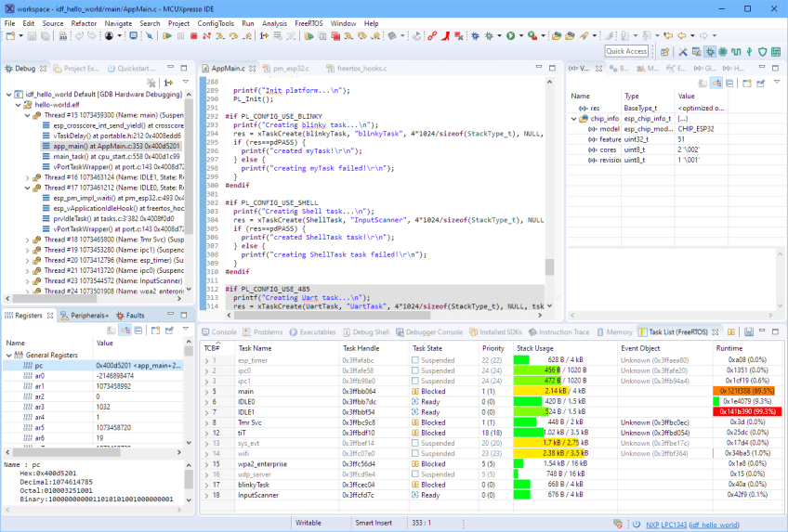Open the green waveform perspective icon
Viewport: 788px width, 532px height.
[736, 51]
